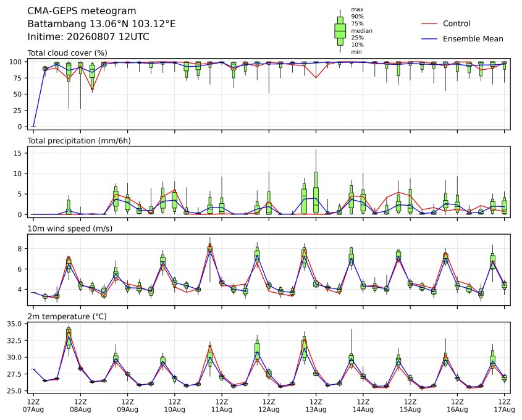Screen dimensions: 522x420
Task: Click the '32.5' temperature axis tick
Action: tap(14, 341)
